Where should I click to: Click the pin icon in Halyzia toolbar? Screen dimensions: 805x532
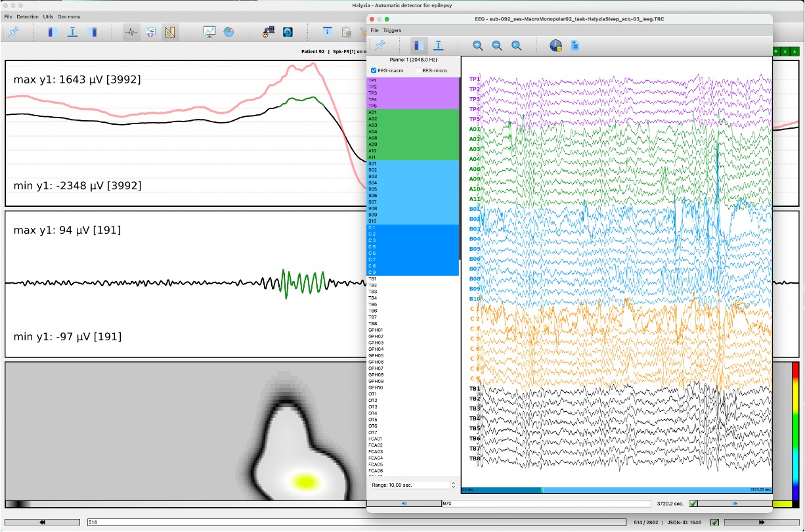click(14, 32)
